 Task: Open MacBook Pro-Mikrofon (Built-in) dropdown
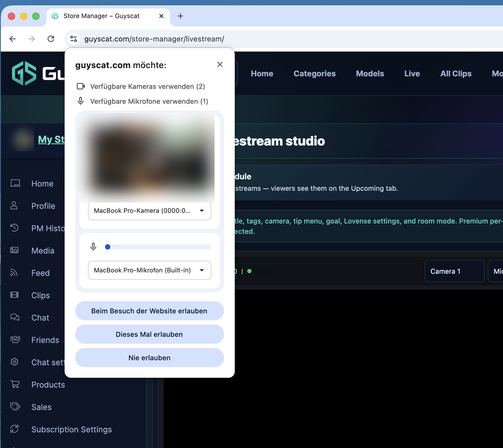click(x=149, y=270)
